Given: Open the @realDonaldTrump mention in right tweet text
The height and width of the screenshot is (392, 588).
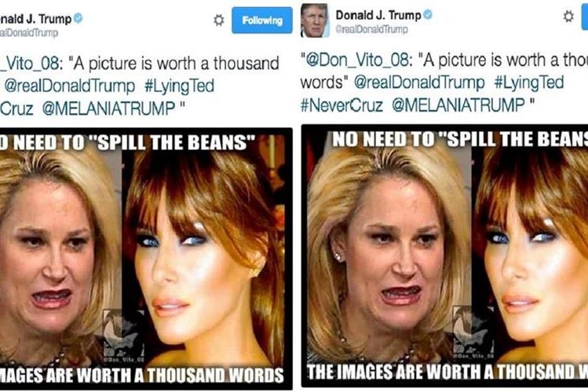Looking at the screenshot, I should (419, 82).
